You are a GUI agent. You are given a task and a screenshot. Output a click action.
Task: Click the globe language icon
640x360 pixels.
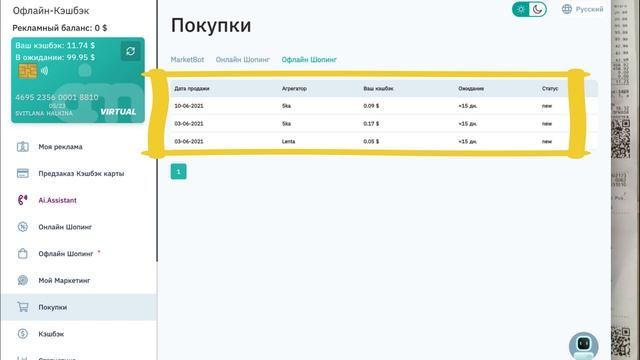pyautogui.click(x=567, y=9)
